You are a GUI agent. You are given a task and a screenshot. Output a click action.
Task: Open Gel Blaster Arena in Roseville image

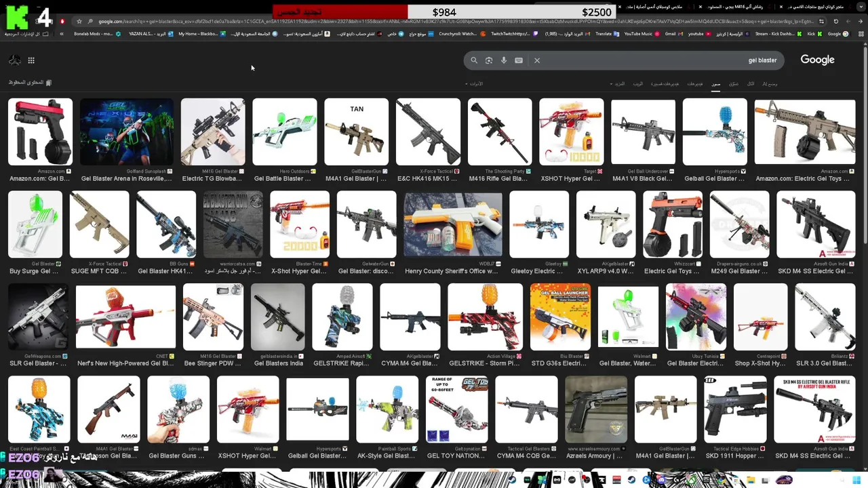point(126,132)
